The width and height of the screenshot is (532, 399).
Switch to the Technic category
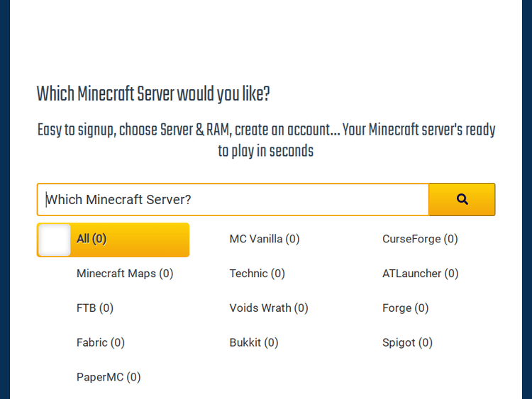click(x=257, y=274)
